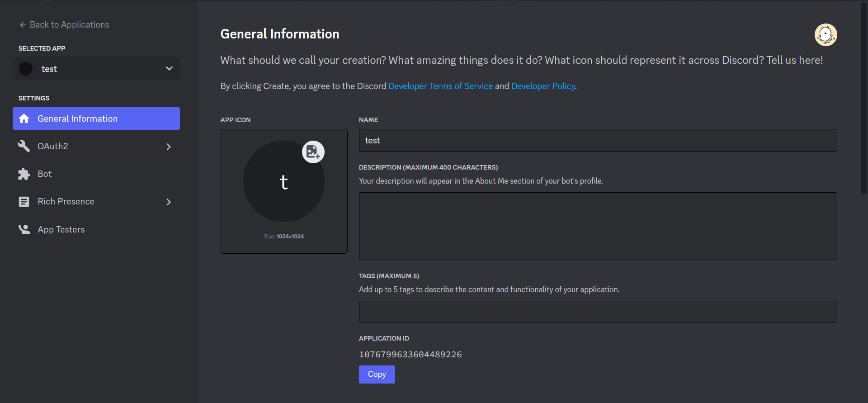Click the SETTINGS sidebar heading
Screen dimensions: 868x403
[34, 98]
